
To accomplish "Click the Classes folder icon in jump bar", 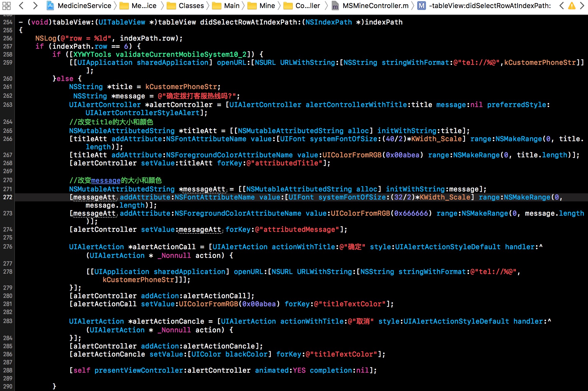I will (x=171, y=6).
